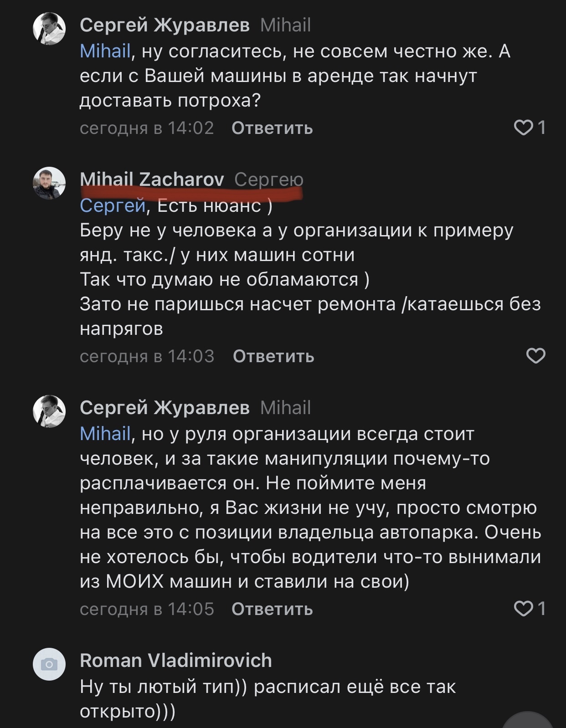Toggle the heart on Сергей's 14:05 comment
The height and width of the screenshot is (728, 566).
point(523,609)
